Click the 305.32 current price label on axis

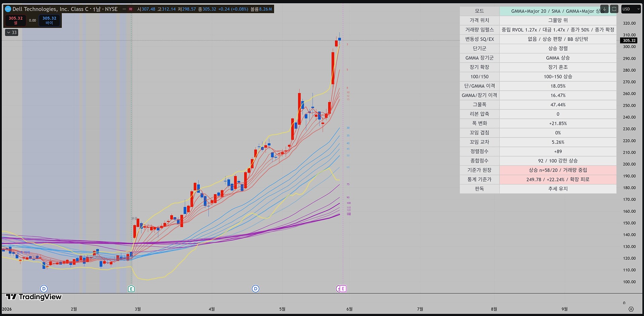pyautogui.click(x=629, y=41)
